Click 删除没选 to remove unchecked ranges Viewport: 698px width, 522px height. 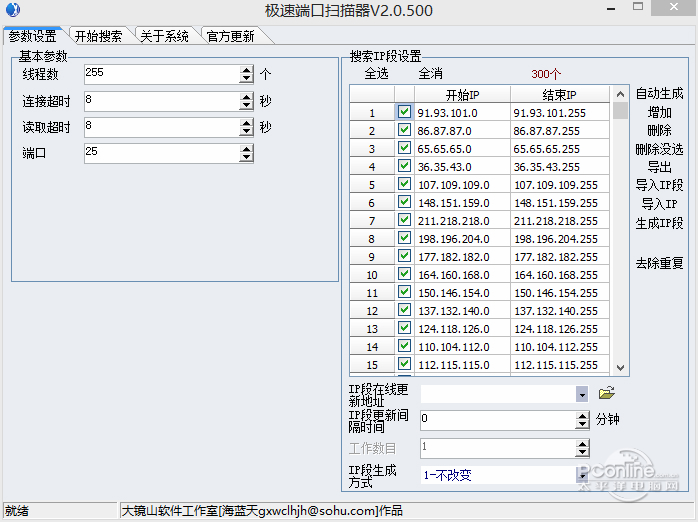pos(659,149)
